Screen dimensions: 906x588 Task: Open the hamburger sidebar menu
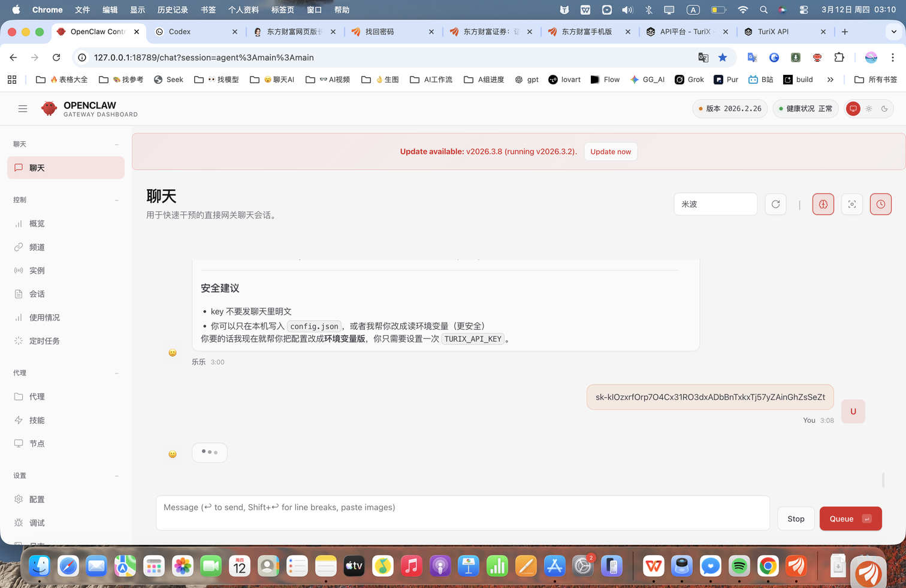(x=23, y=109)
